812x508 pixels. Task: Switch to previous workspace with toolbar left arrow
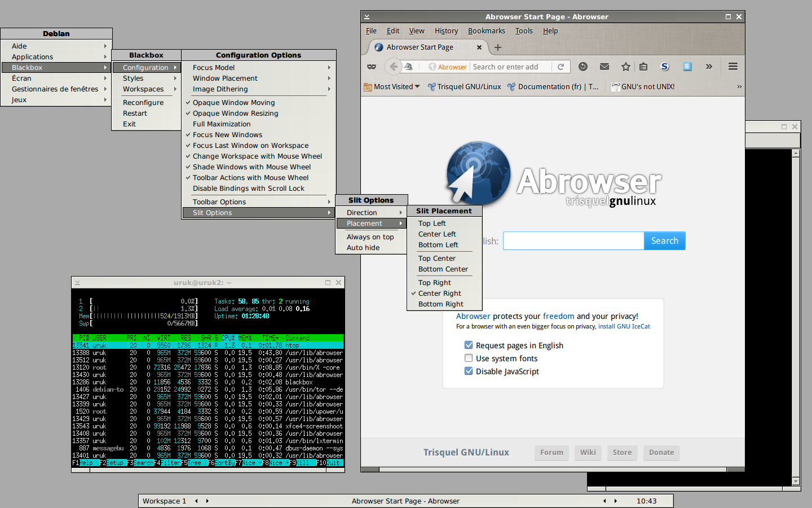[x=196, y=501]
